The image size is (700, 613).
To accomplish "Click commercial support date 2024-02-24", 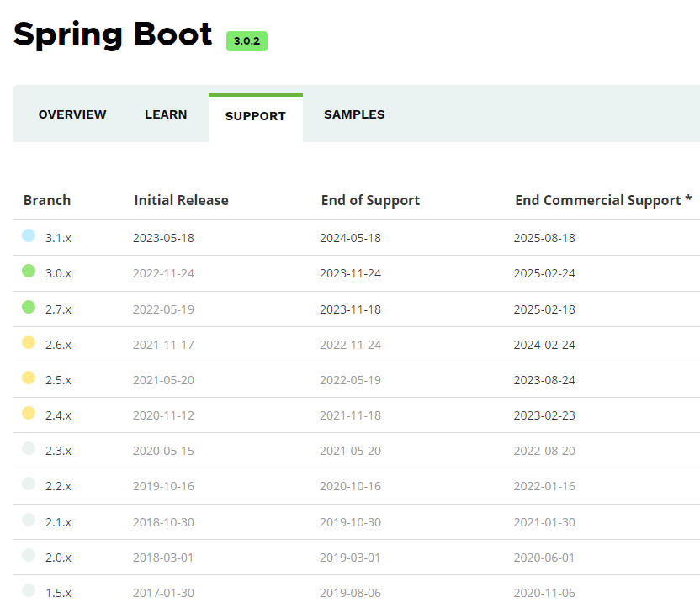I will 544,345.
